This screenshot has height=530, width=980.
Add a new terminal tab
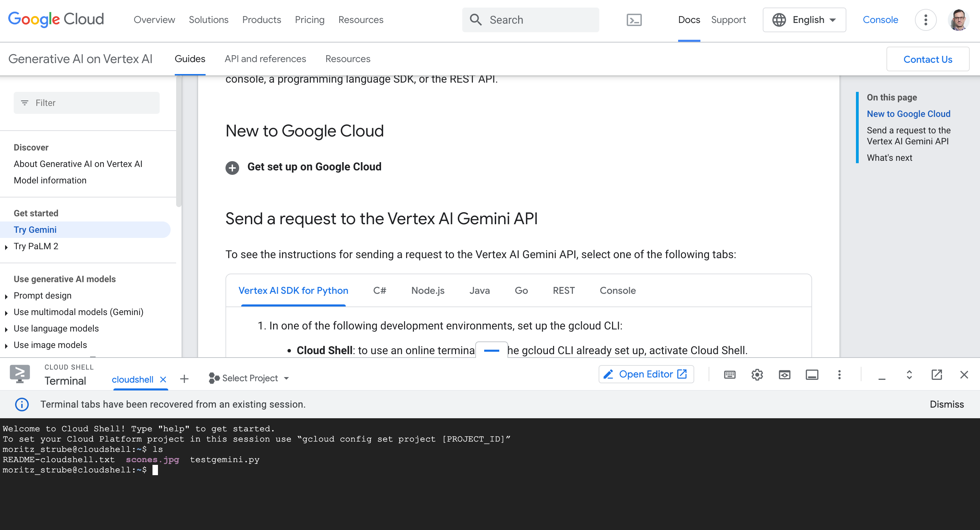coord(184,379)
